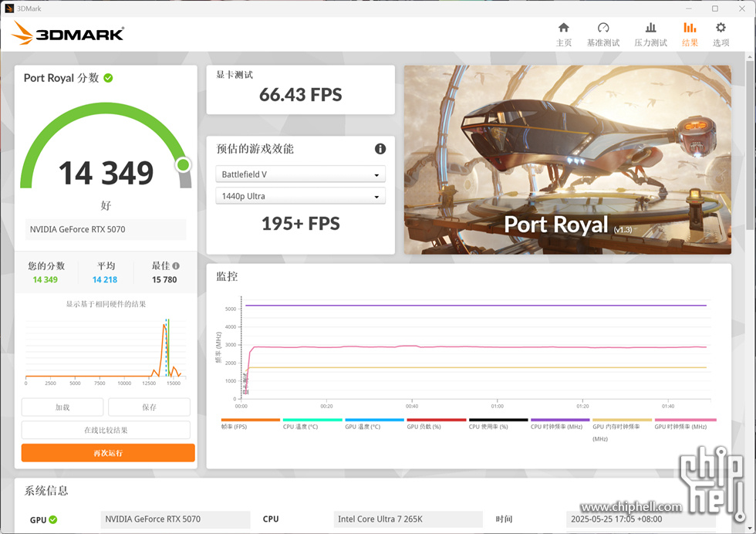Click the 监控 monitoring heading
Screen dimensions: 756x534
coord(227,276)
